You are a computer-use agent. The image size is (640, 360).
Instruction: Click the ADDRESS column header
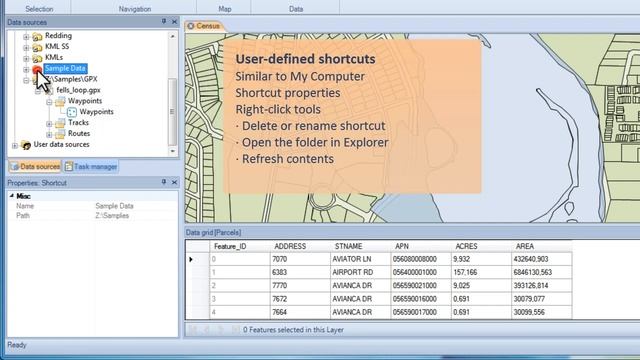(300, 247)
